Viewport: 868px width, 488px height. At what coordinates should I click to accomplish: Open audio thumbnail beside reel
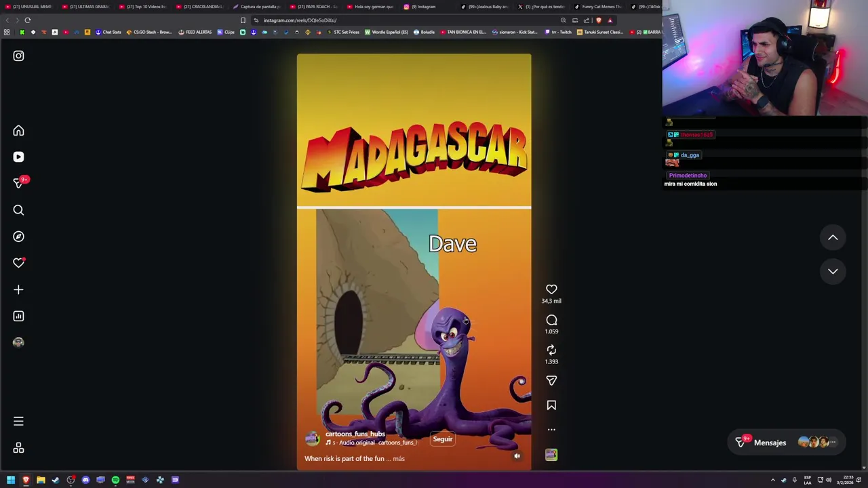coord(551,455)
